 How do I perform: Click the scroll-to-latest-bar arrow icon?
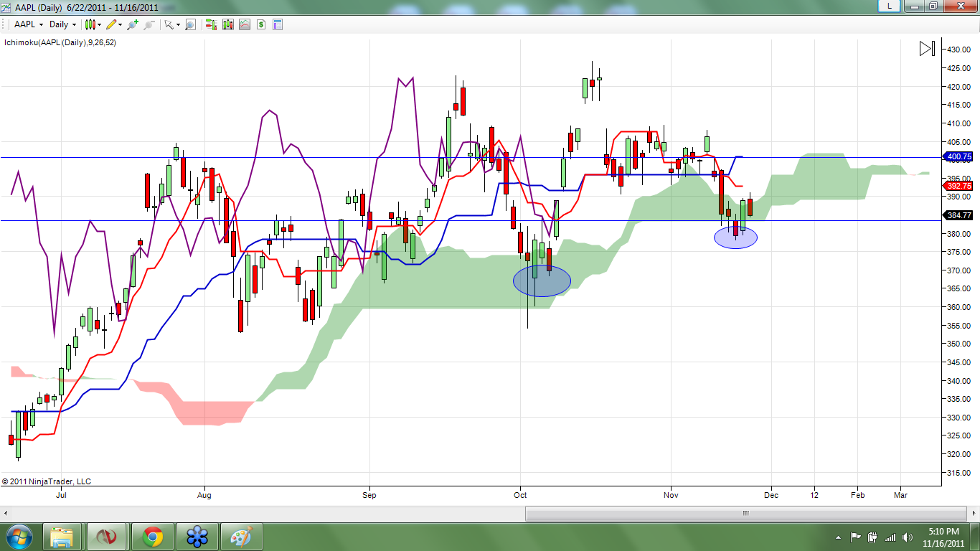927,49
